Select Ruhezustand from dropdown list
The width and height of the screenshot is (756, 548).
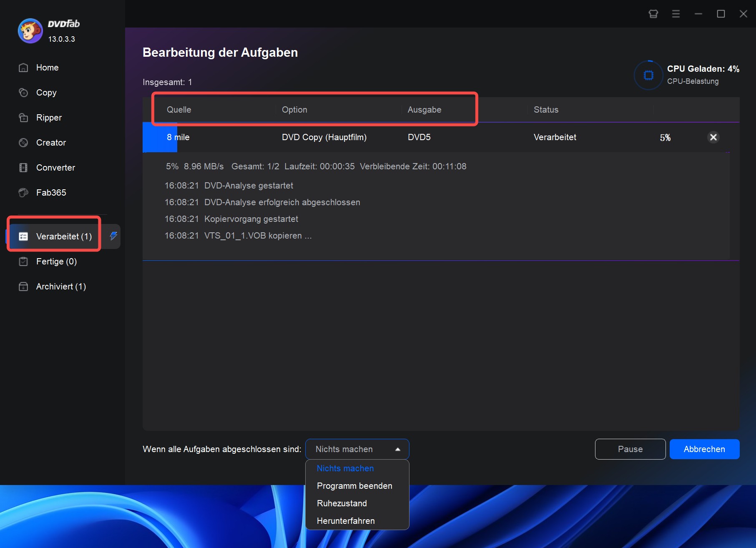(x=342, y=503)
